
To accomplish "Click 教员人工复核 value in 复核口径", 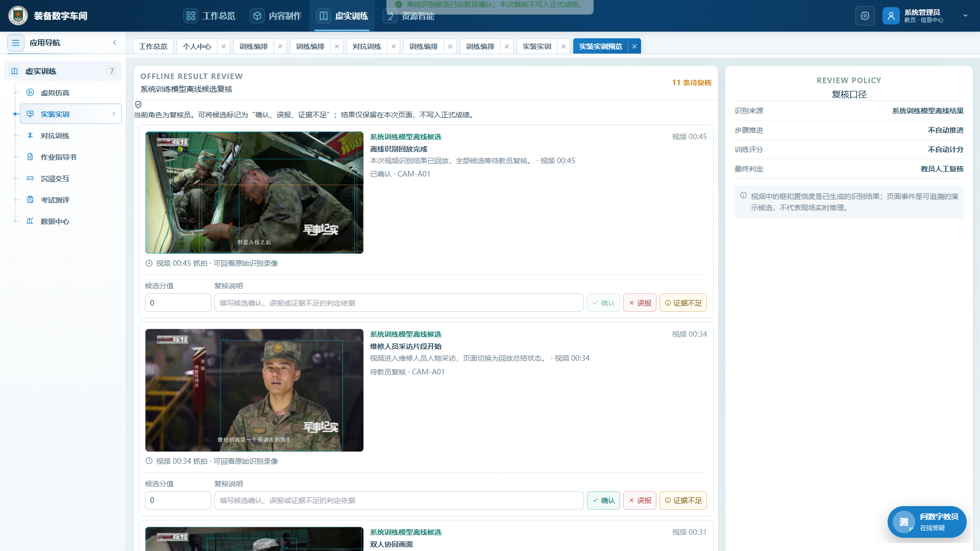I will 942,169.
